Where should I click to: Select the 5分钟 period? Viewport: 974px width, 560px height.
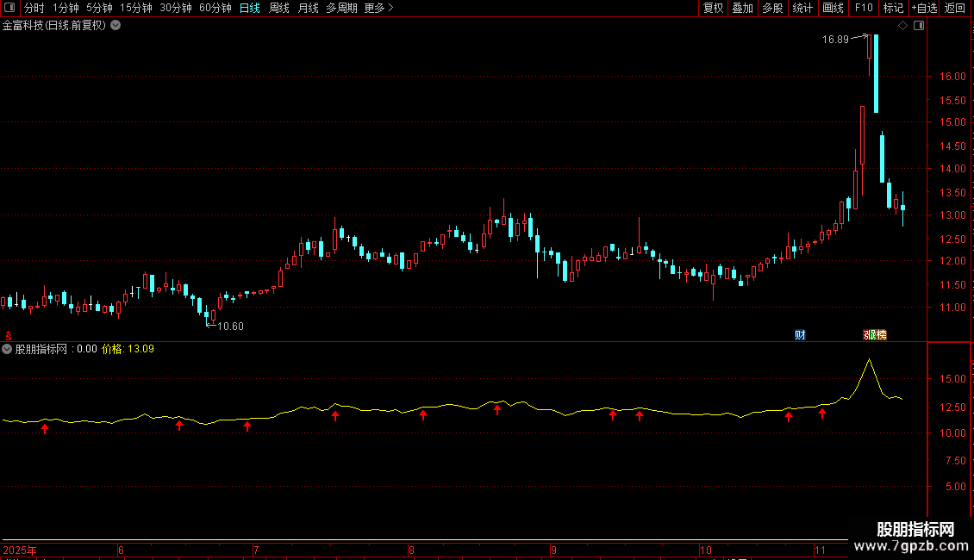(99, 8)
